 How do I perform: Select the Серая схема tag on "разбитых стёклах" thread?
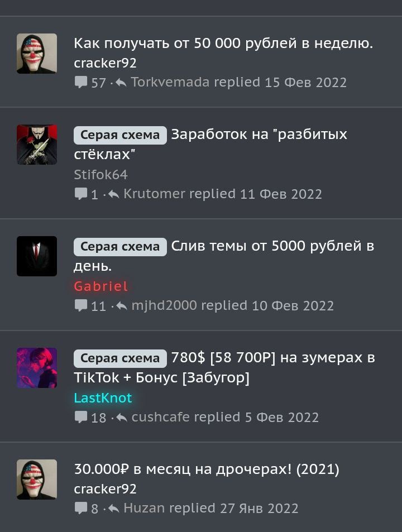120,135
